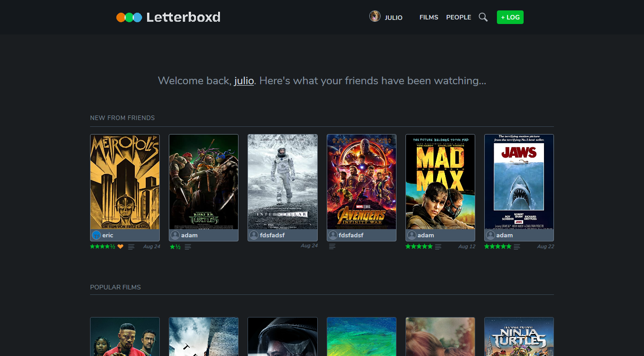Viewport: 644px width, 356px height.
Task: Click the green + LOG button
Action: (x=510, y=17)
